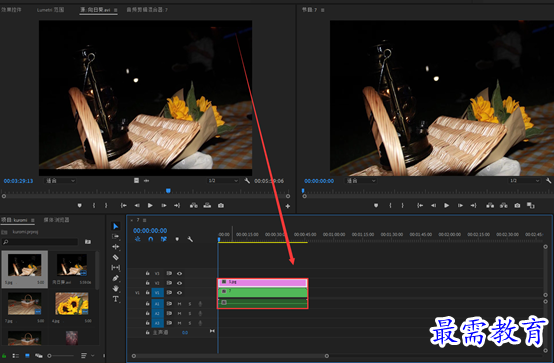This screenshot has width=554, height=363.
Task: Select the 5.jpg thumbnail in Project panel
Action: coord(25,265)
